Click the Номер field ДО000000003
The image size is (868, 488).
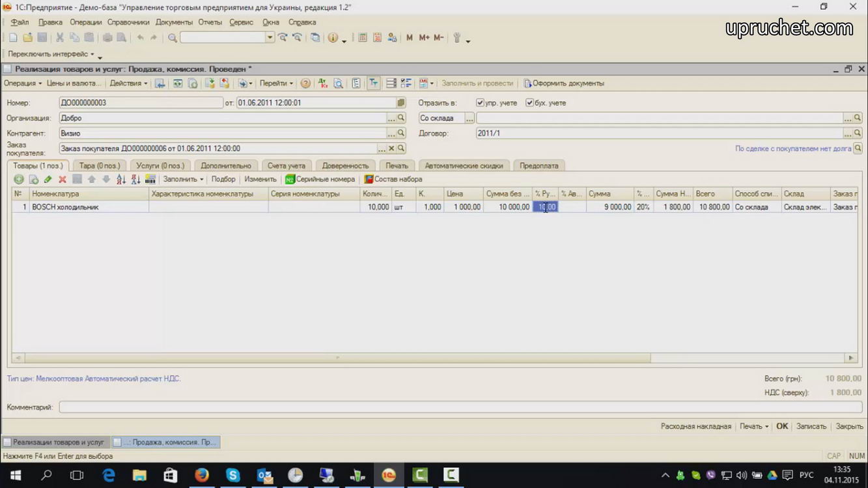click(x=141, y=103)
